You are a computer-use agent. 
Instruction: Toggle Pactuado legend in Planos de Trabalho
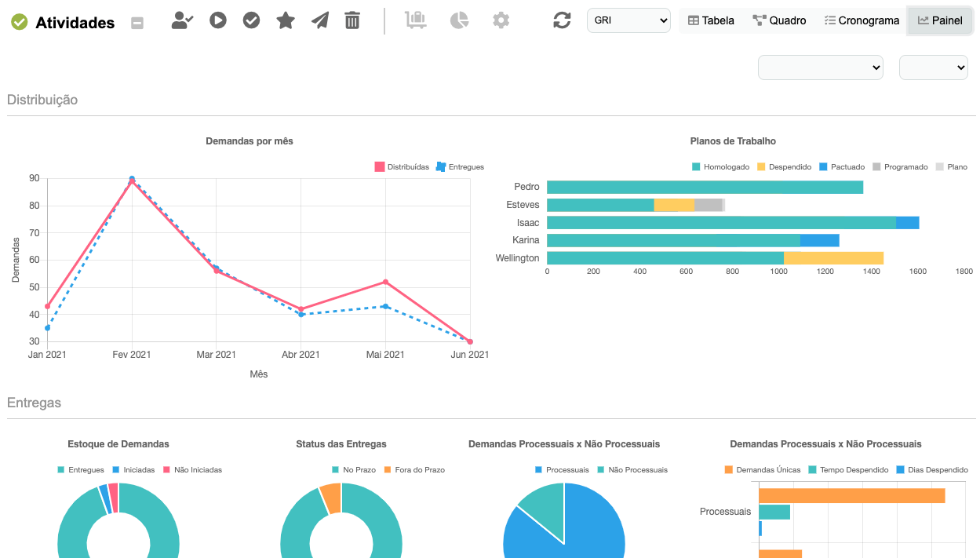coord(841,167)
